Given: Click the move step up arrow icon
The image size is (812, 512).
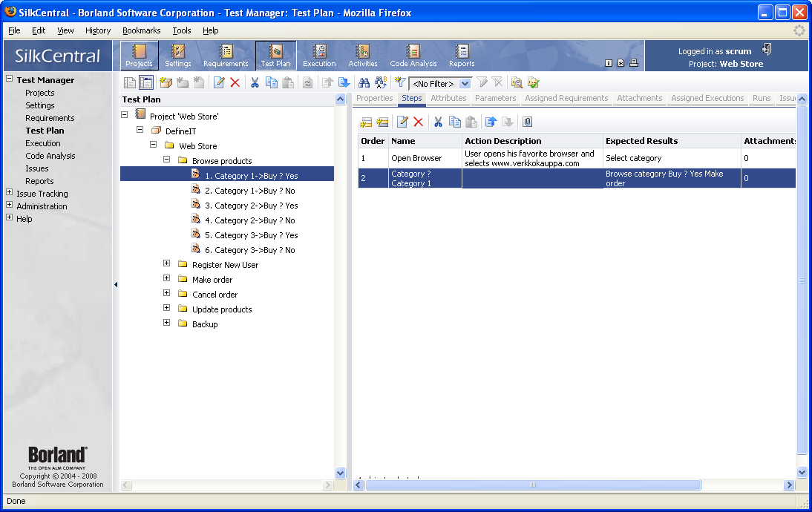Looking at the screenshot, I should click(491, 122).
